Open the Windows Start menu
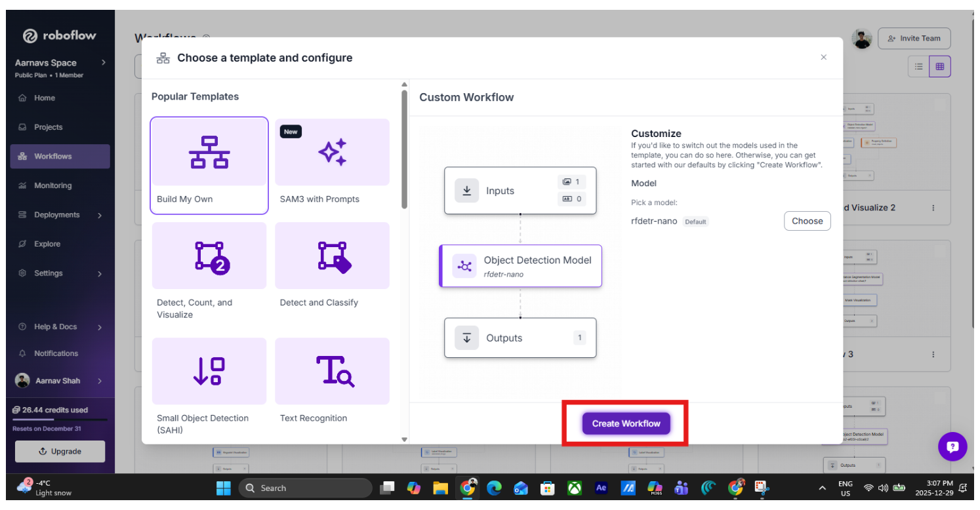 [224, 488]
